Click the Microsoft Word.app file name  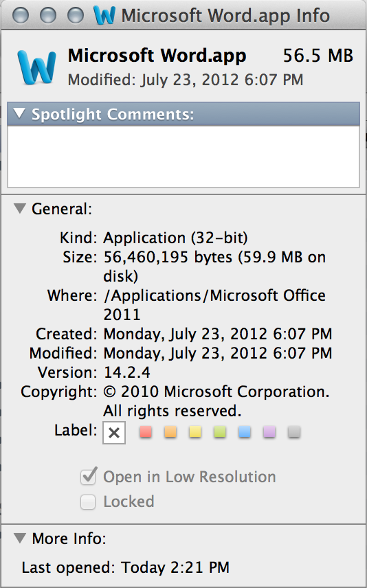[157, 56]
